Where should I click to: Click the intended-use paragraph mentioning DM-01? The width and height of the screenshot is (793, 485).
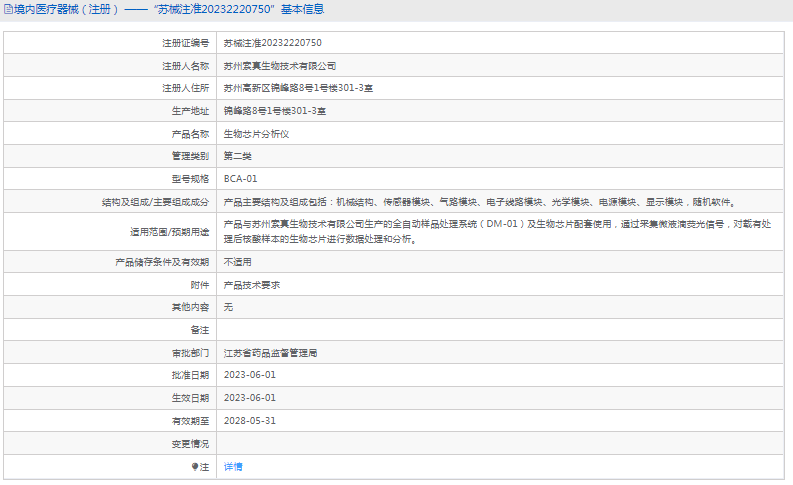[x=497, y=232]
